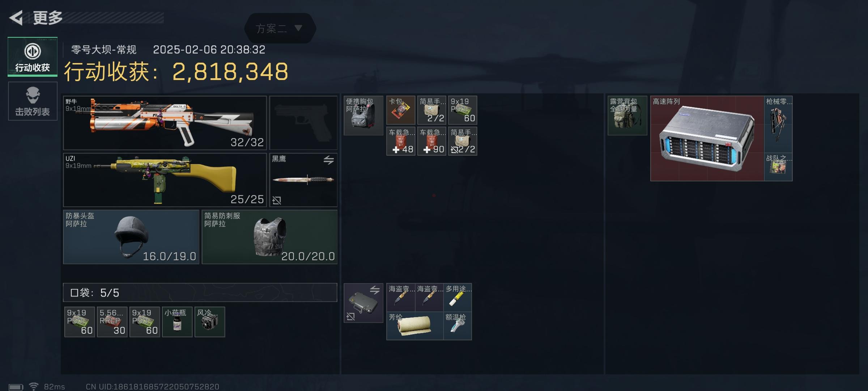The width and height of the screenshot is (868, 391).
Task: Select the 额温枪 thermometer item
Action: pos(458,326)
